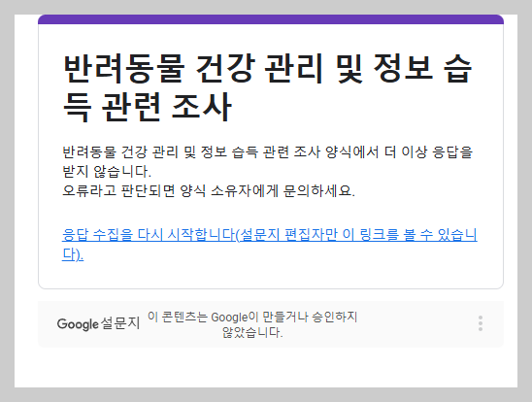Click the link to restart response collection
The width and height of the screenshot is (532, 402).
coord(269,245)
